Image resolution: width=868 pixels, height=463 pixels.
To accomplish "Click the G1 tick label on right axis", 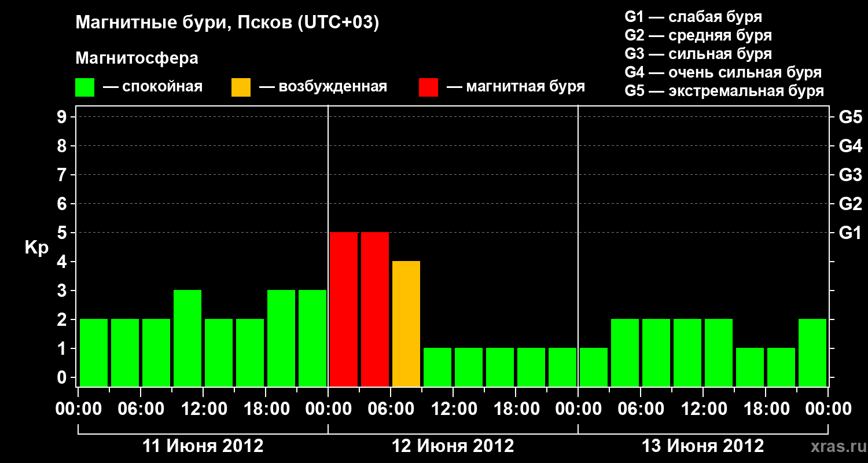I will tap(850, 233).
